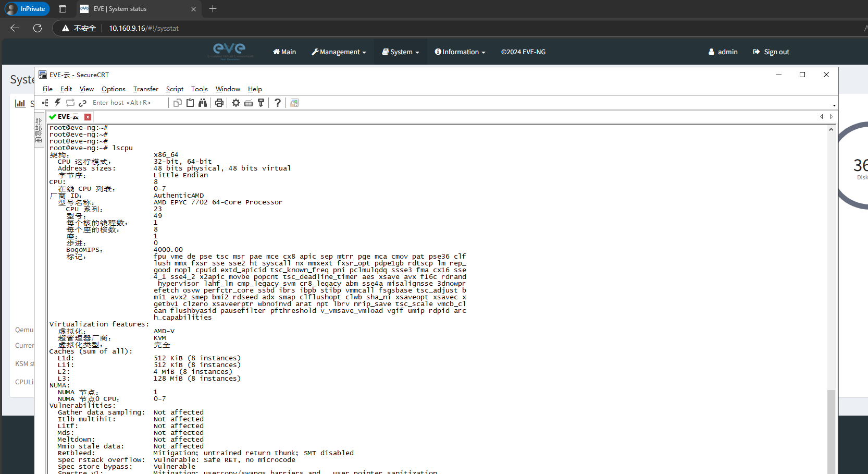
Task: Expand the docked session manager side tab
Action: point(39,130)
